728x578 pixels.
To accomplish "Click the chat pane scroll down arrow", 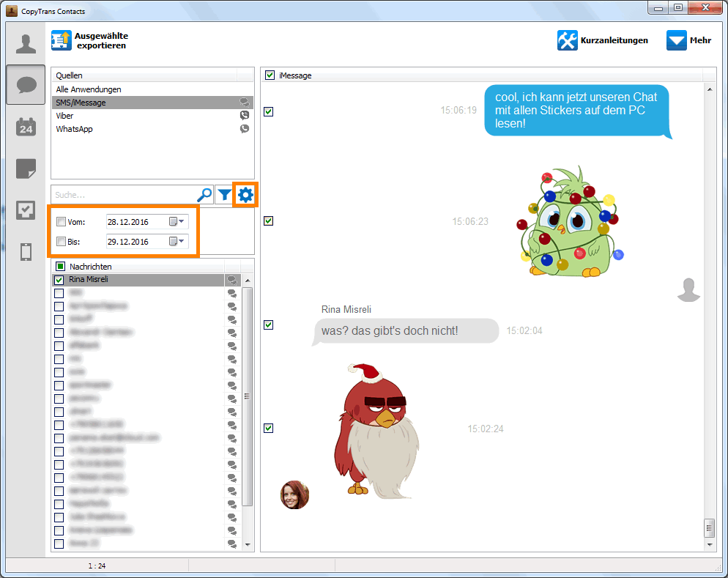I will (710, 544).
